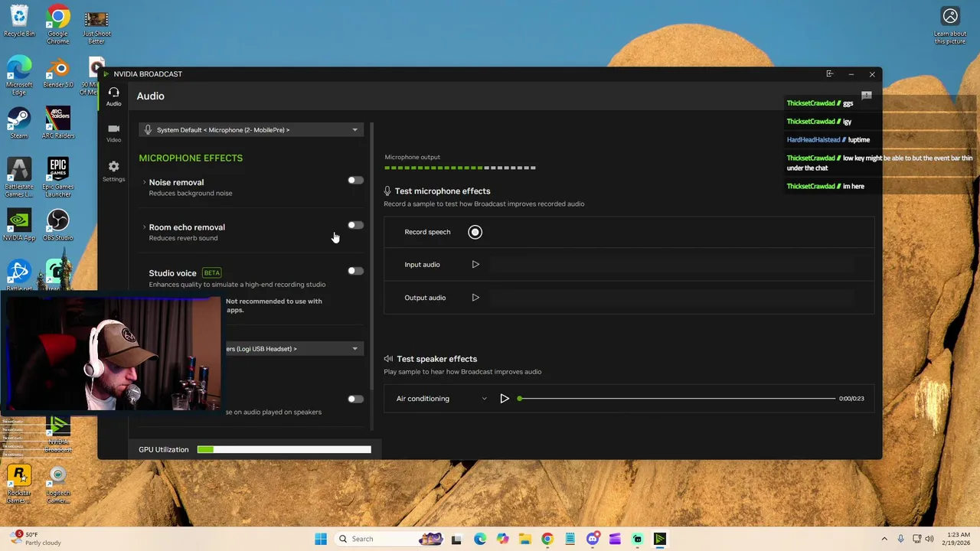Click the compact mode icon in title bar
Screen dimensions: 980x551
tap(830, 74)
